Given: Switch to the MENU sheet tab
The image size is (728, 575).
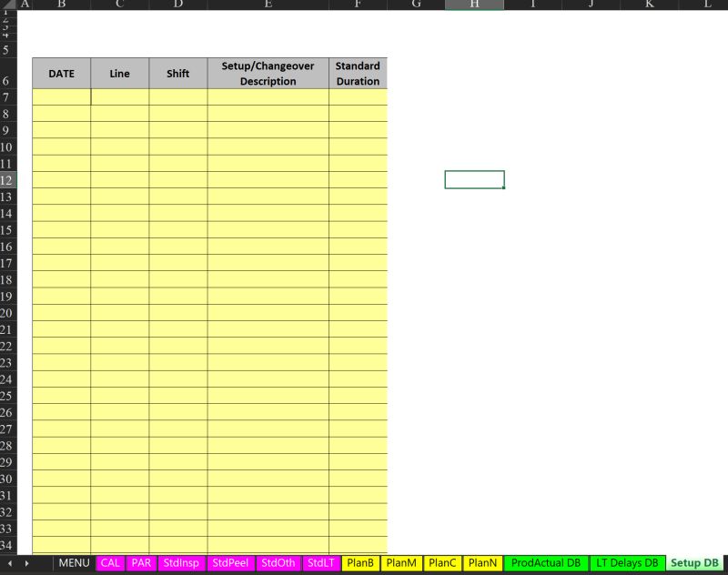Looking at the screenshot, I should (75, 562).
